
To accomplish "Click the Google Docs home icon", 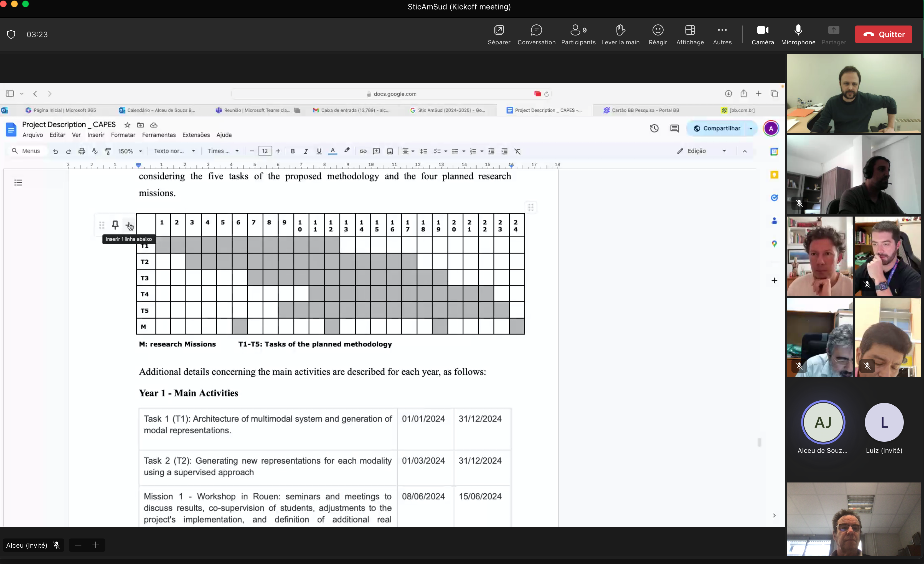I will point(11,130).
